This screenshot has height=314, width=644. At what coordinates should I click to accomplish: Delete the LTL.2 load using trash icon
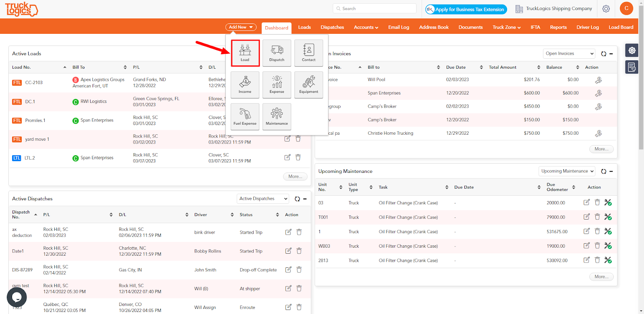click(298, 158)
